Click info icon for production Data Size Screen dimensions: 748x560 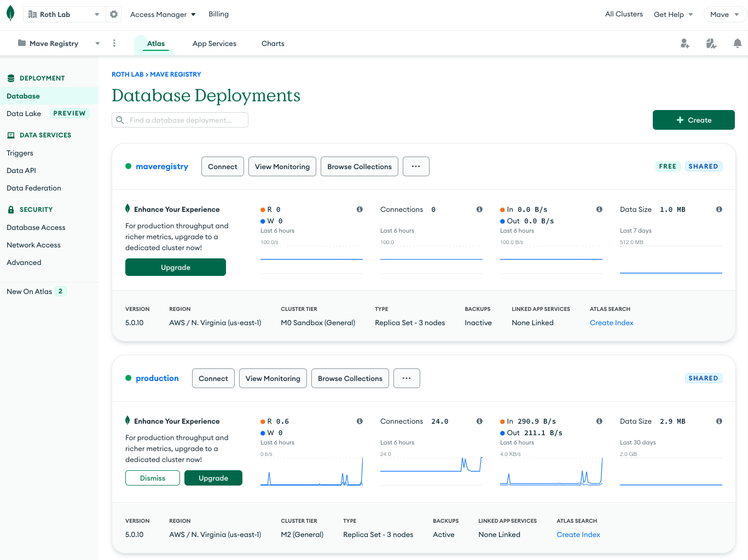tap(719, 421)
